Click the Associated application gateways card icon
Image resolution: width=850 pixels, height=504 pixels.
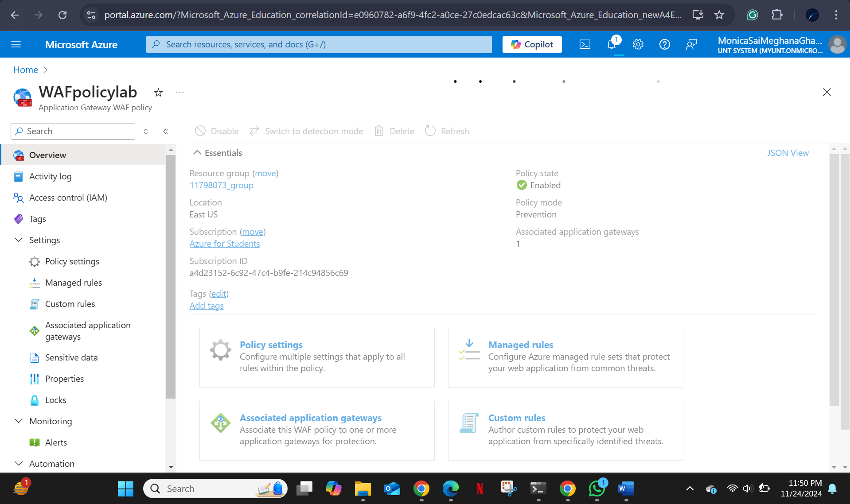click(x=221, y=423)
